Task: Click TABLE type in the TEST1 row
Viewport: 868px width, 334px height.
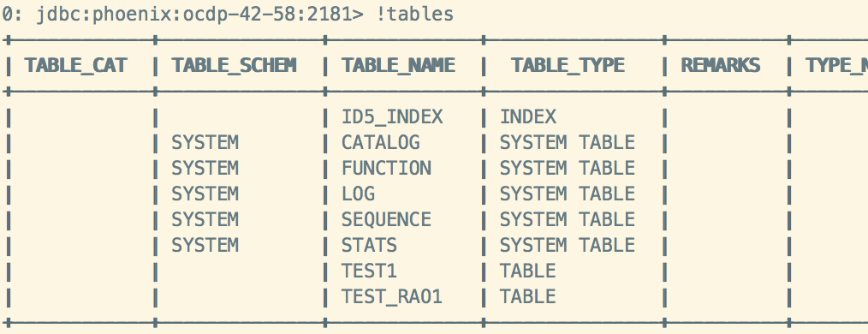Action: 528,271
